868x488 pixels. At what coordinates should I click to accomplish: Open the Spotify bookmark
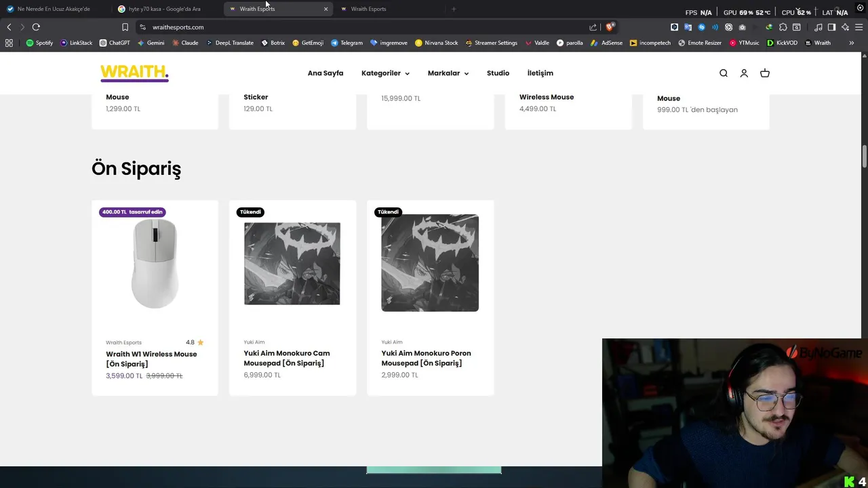(39, 43)
